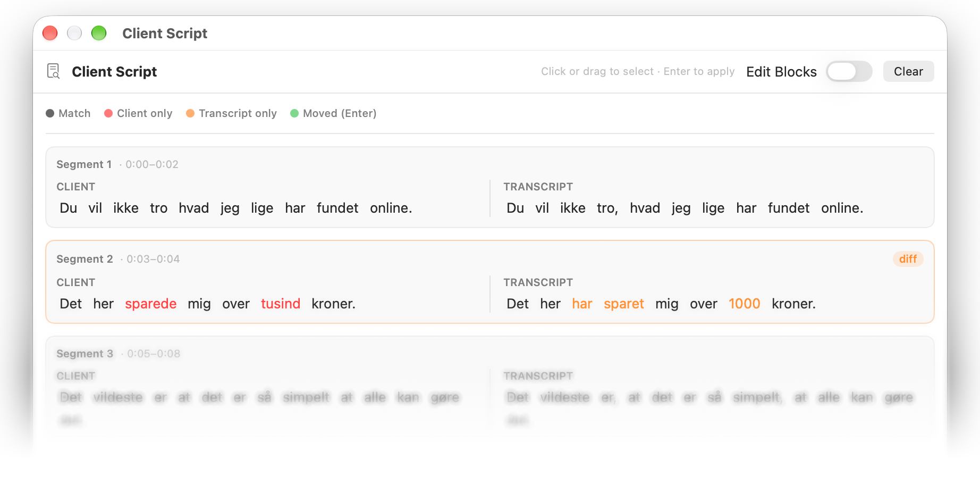The height and width of the screenshot is (477, 980).
Task: Select the red word "tusind" in Segment 2
Action: coord(281,304)
